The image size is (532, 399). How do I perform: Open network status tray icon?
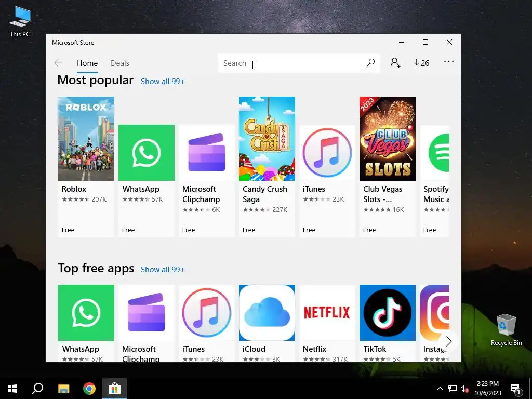click(453, 389)
